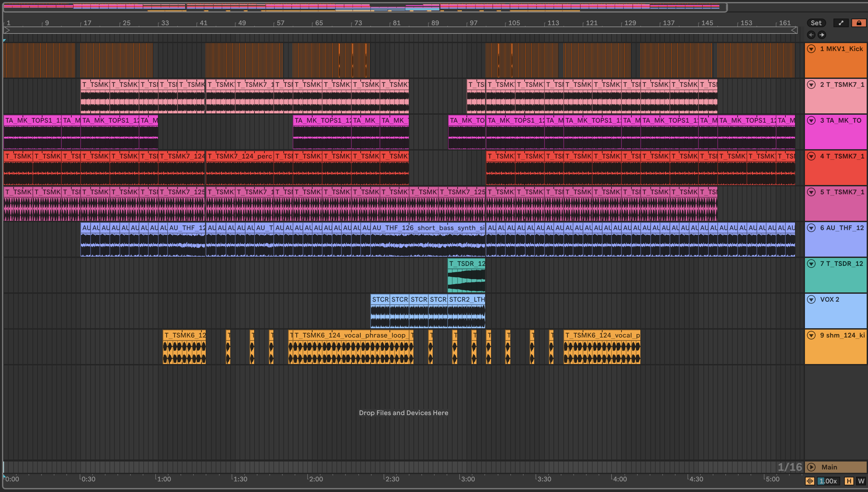Select the T_TSDR_12 teal clip
The height and width of the screenshot is (492, 868).
(x=467, y=264)
